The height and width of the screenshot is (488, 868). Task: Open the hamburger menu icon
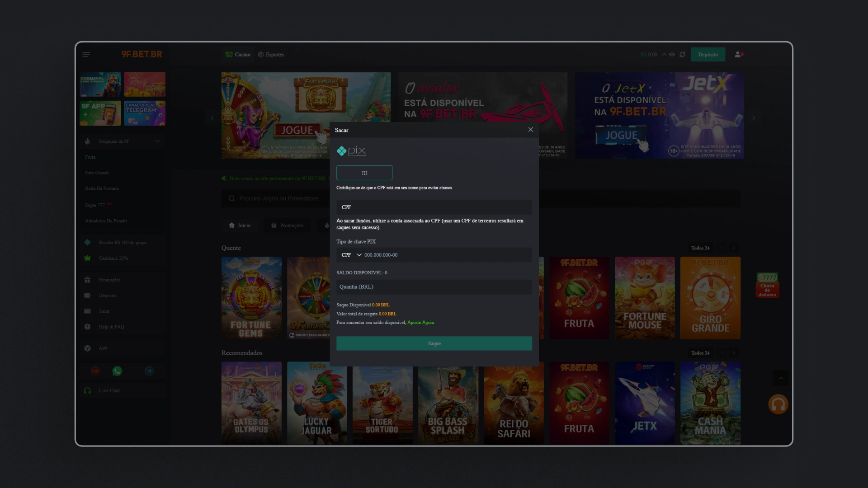coord(86,55)
